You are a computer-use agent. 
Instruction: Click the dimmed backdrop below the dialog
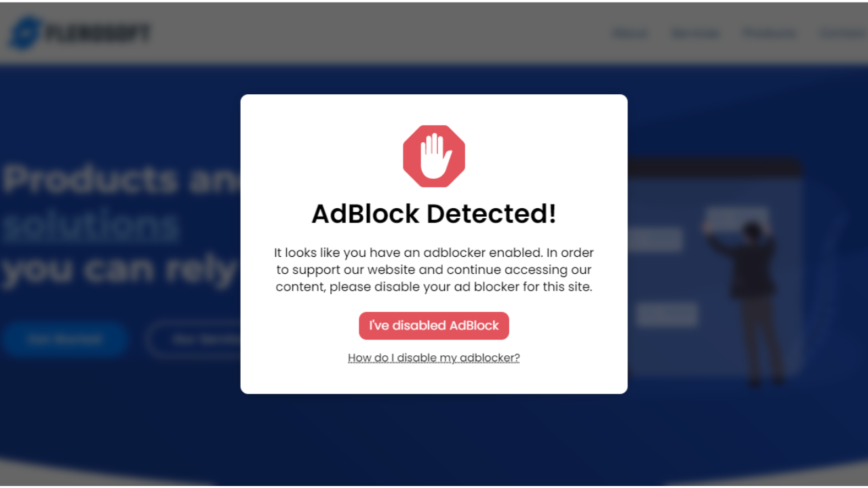point(434,441)
